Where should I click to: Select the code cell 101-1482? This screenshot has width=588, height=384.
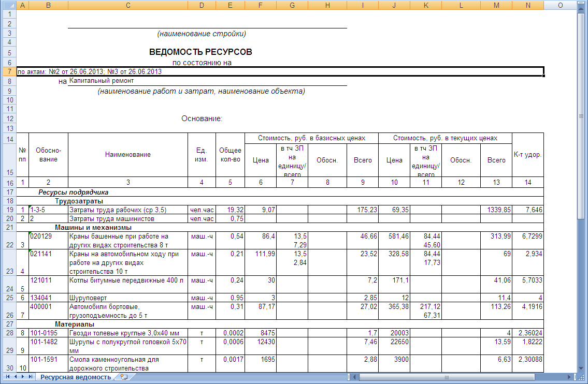[48, 346]
